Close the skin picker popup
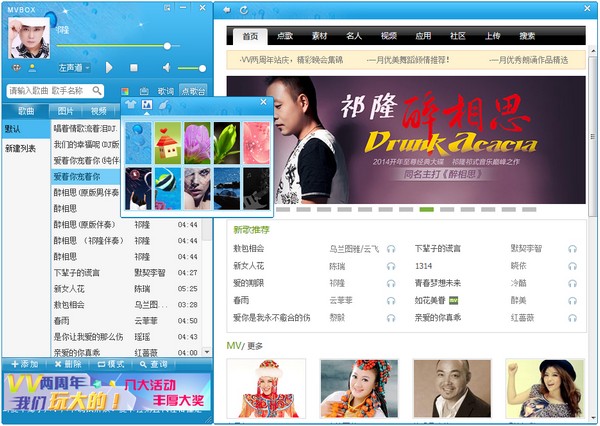Image resolution: width=600 pixels, height=426 pixels. tap(263, 102)
